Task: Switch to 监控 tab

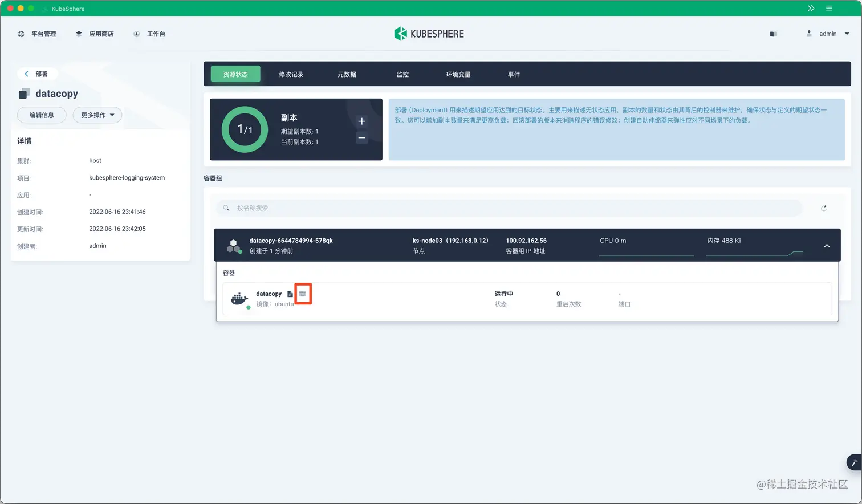Action: [x=402, y=74]
